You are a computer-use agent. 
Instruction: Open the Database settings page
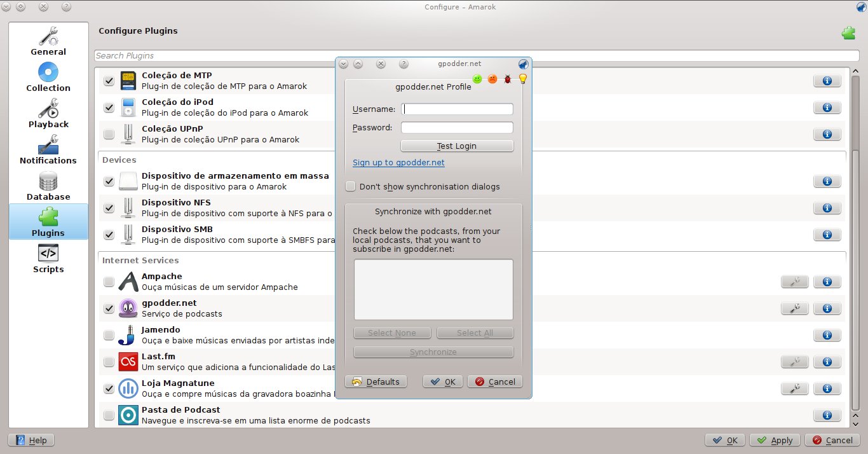click(48, 186)
